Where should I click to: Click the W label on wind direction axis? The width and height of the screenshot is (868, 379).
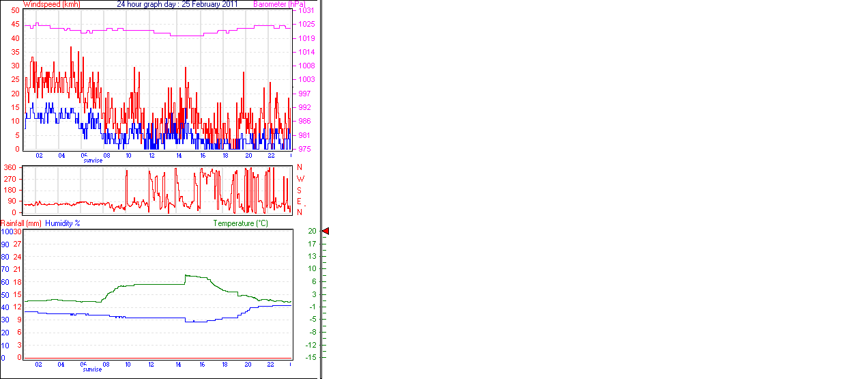point(300,179)
